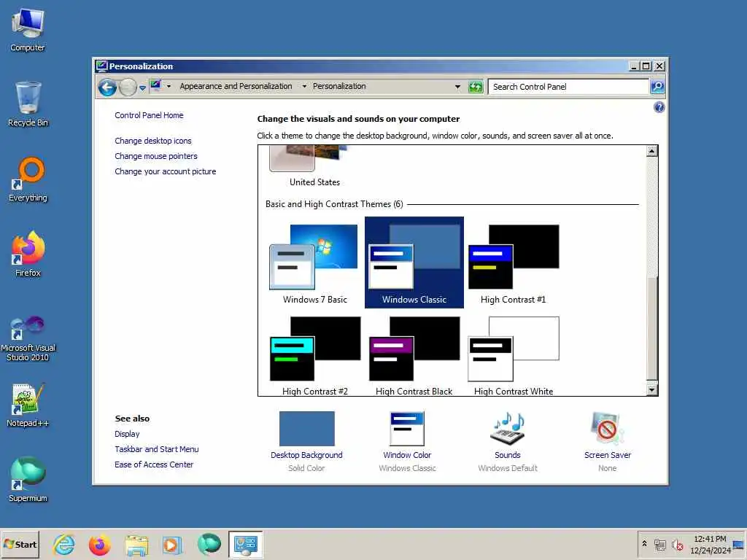Open Change mouse pointers link

[156, 156]
